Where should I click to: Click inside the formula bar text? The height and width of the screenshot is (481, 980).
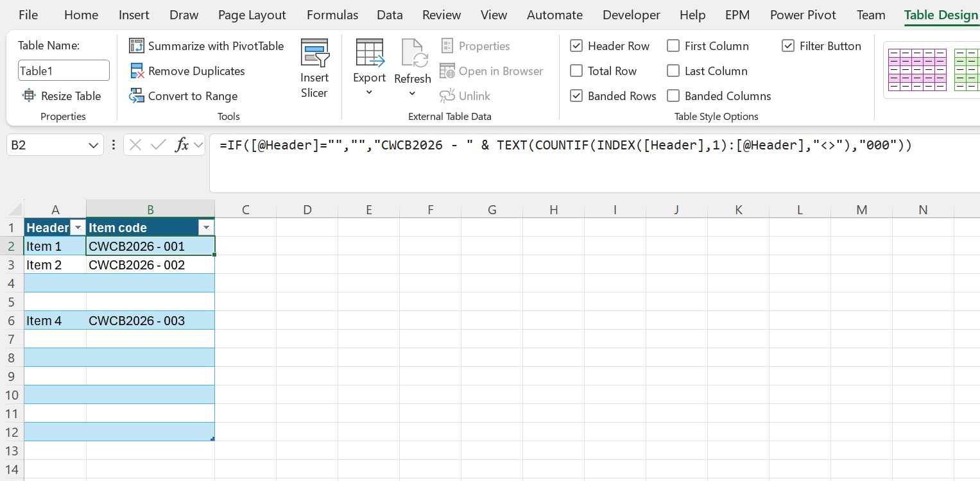click(x=565, y=146)
